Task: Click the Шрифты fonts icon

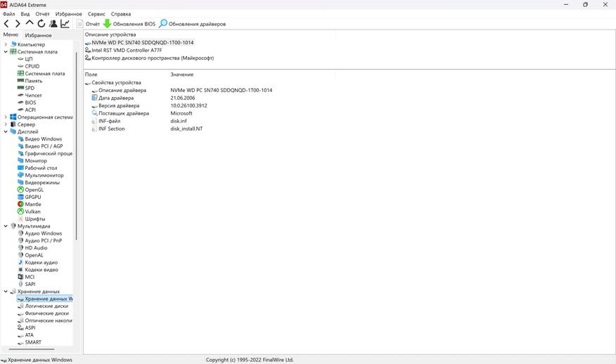Action: 21,219
